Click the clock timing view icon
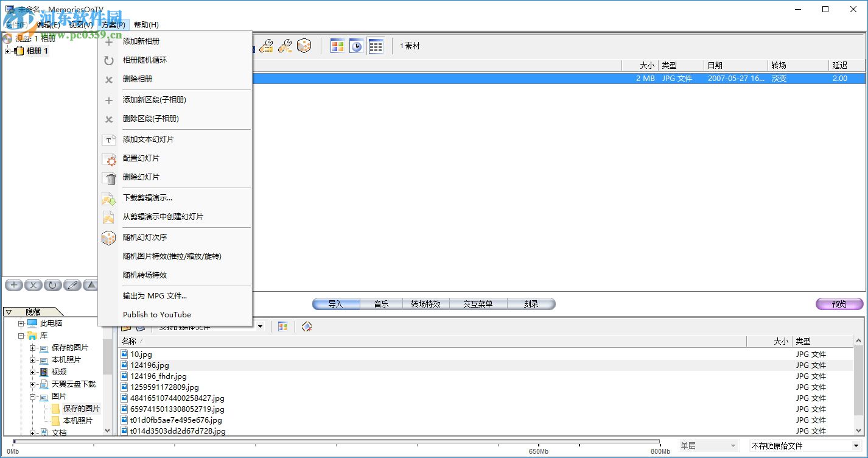868x458 pixels. (x=356, y=46)
